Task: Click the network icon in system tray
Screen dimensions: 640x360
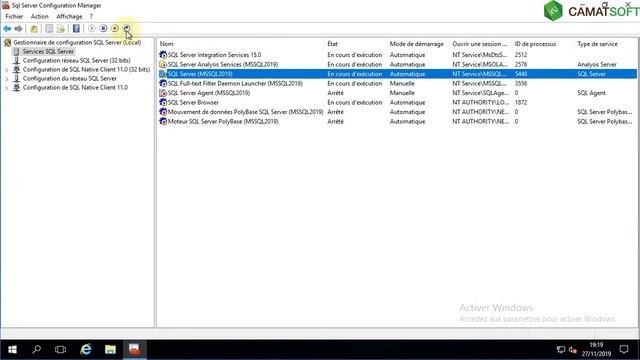Action: (x=561, y=350)
